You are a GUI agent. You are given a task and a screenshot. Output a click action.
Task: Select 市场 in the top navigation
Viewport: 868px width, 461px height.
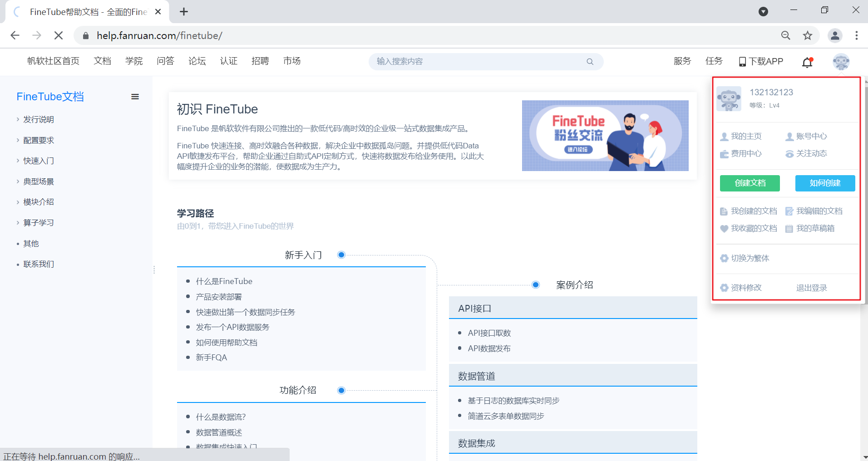[292, 61]
